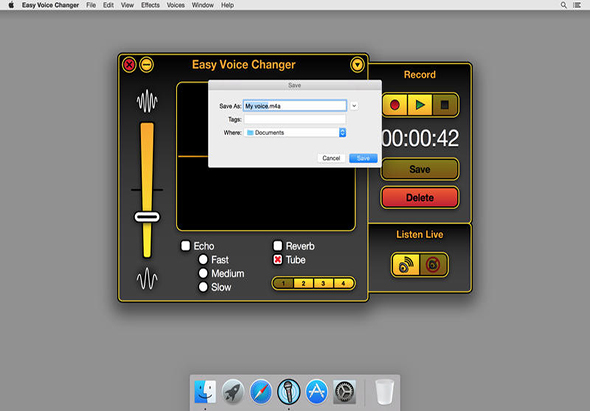
Task: Click the low pitch waveform icon
Action: click(147, 279)
